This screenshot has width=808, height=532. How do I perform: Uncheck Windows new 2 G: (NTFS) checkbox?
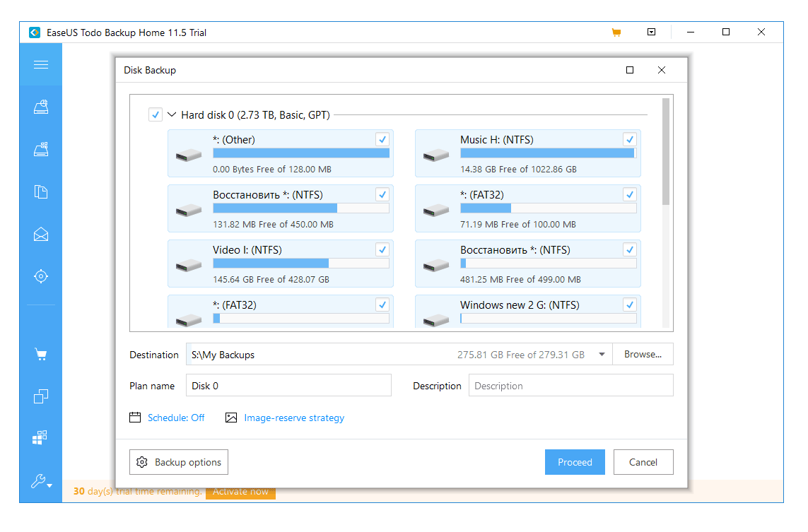(630, 305)
